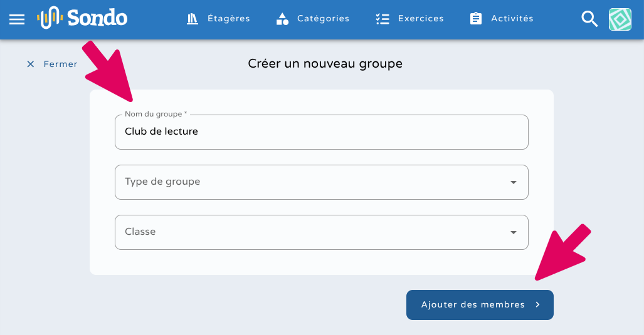Switch to the Exercices label
The height and width of the screenshot is (335, 644).
421,19
